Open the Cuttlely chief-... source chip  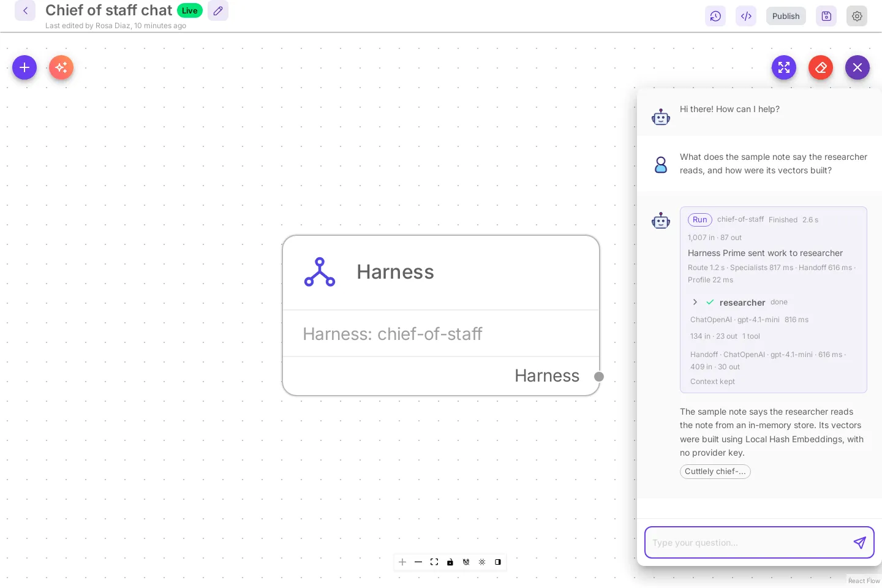coord(715,471)
